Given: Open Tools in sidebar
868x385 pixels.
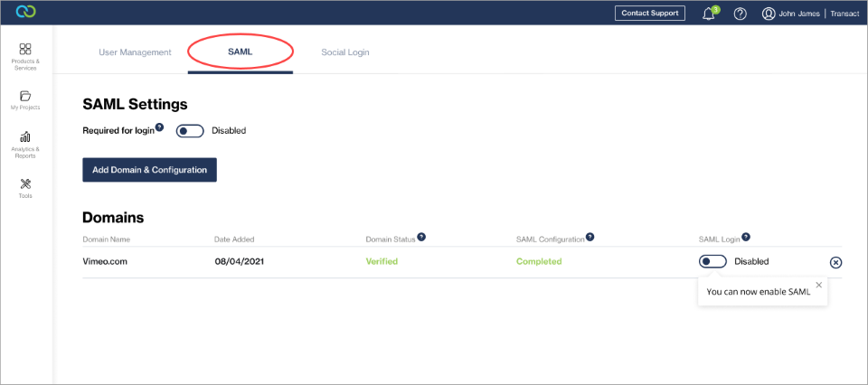Looking at the screenshot, I should point(25,188).
